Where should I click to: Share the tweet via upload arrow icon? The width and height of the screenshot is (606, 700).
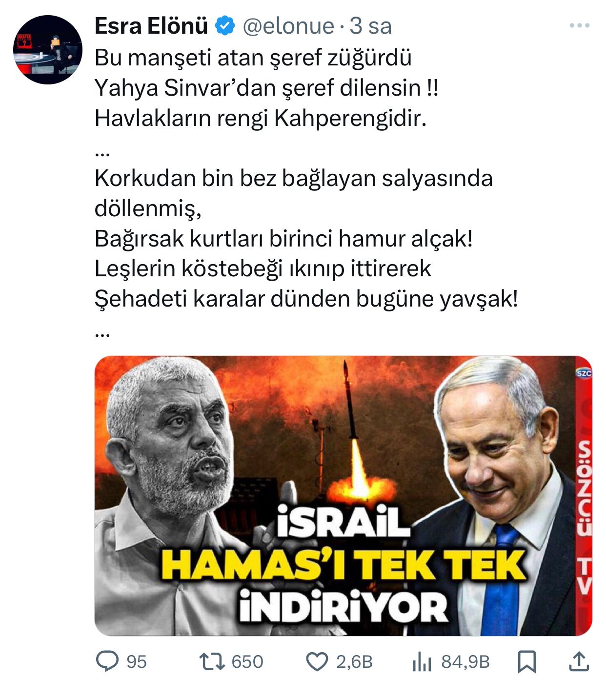(x=579, y=662)
